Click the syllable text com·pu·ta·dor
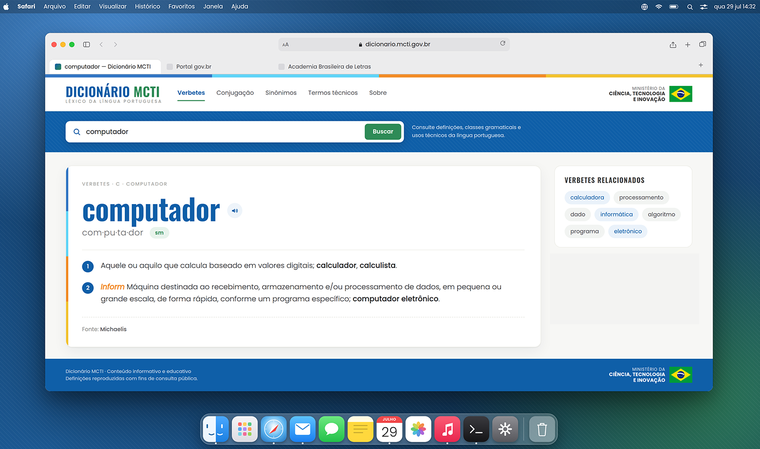The image size is (760, 449). point(112,233)
